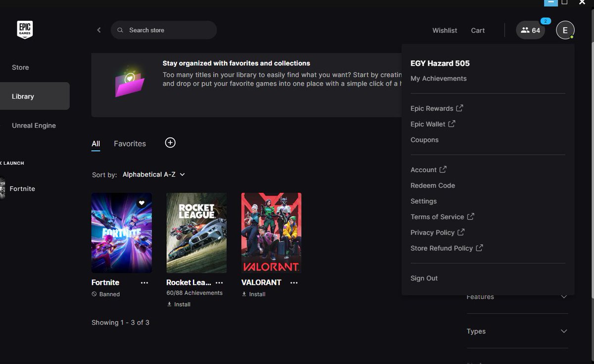594x364 pixels.
Task: Open the three-dot menu for Fortnite
Action: pos(144,282)
